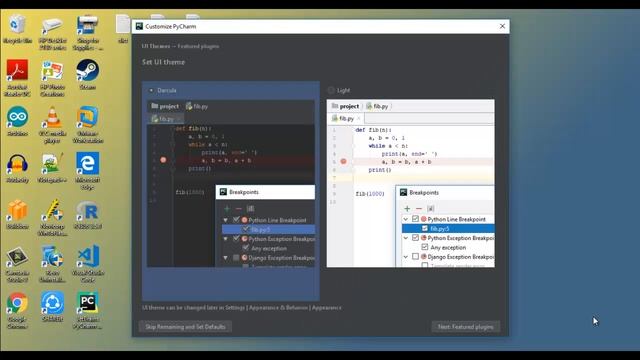This screenshot has width=640, height=360.
Task: Select the Microsoft Edge desktop icon
Action: (x=87, y=171)
